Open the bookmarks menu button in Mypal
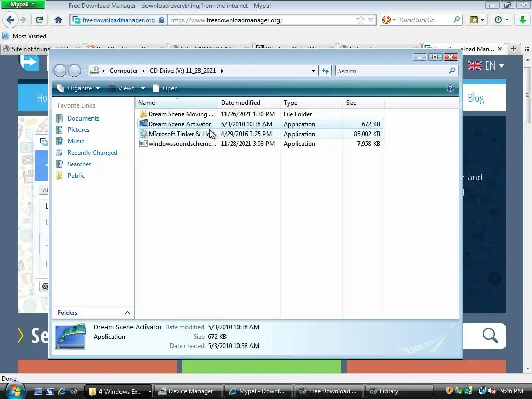Image resolution: width=532 pixels, height=399 pixels. click(476, 20)
